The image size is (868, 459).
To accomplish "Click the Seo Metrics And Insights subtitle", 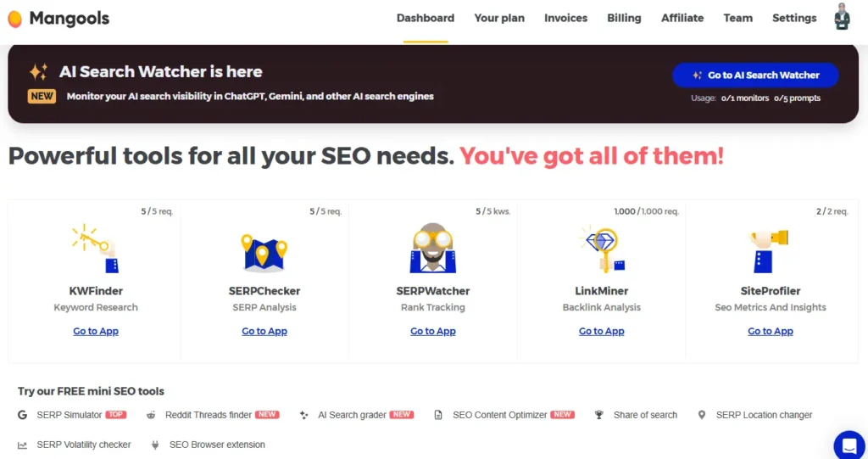I will [x=770, y=307].
